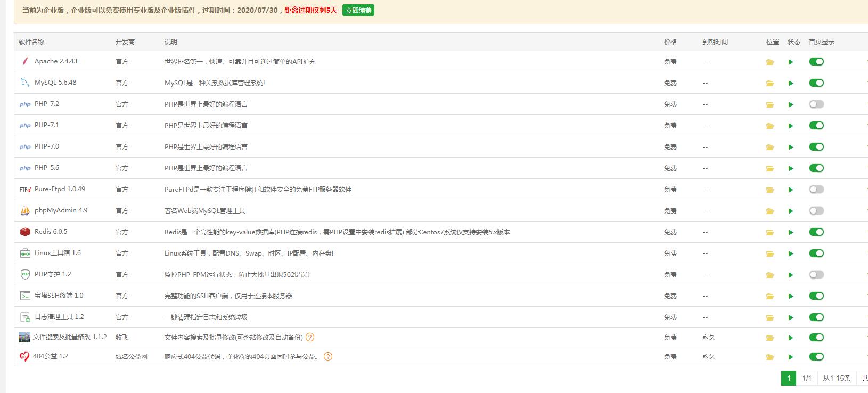868x393 pixels.
Task: Click the 开发商 column header
Action: (125, 42)
